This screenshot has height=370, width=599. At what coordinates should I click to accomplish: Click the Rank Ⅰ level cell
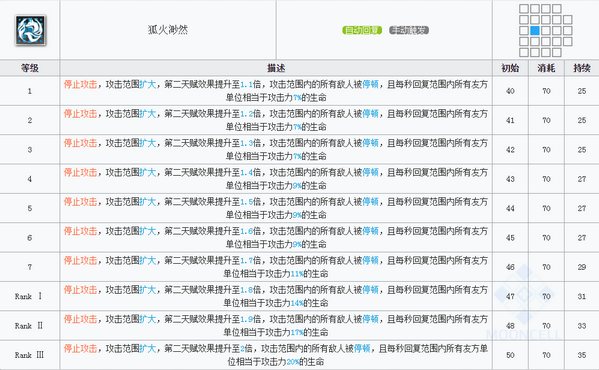click(30, 296)
